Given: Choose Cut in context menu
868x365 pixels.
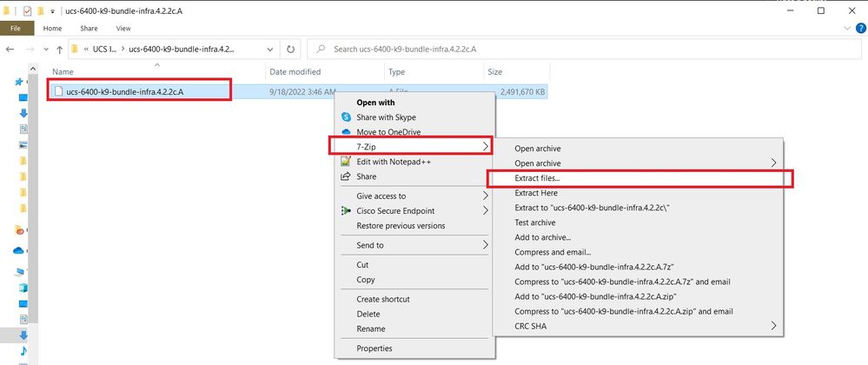Looking at the screenshot, I should click(x=415, y=265).
